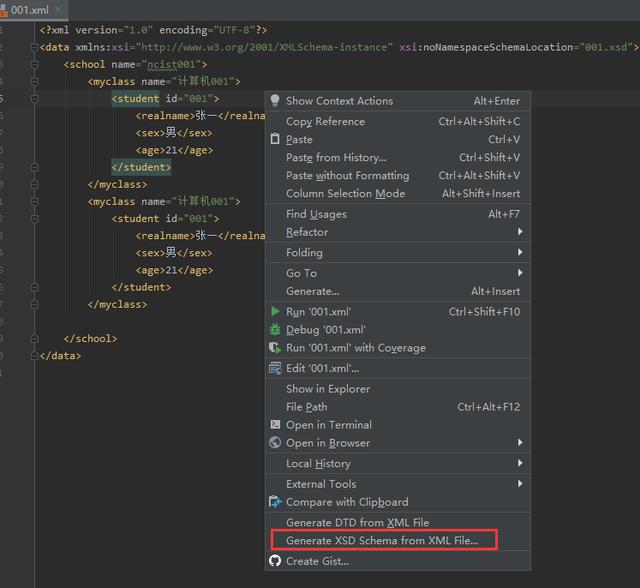Viewport: 640px width, 588px height.
Task: Collapse the first myclass fold marker
Action: pos(35,82)
